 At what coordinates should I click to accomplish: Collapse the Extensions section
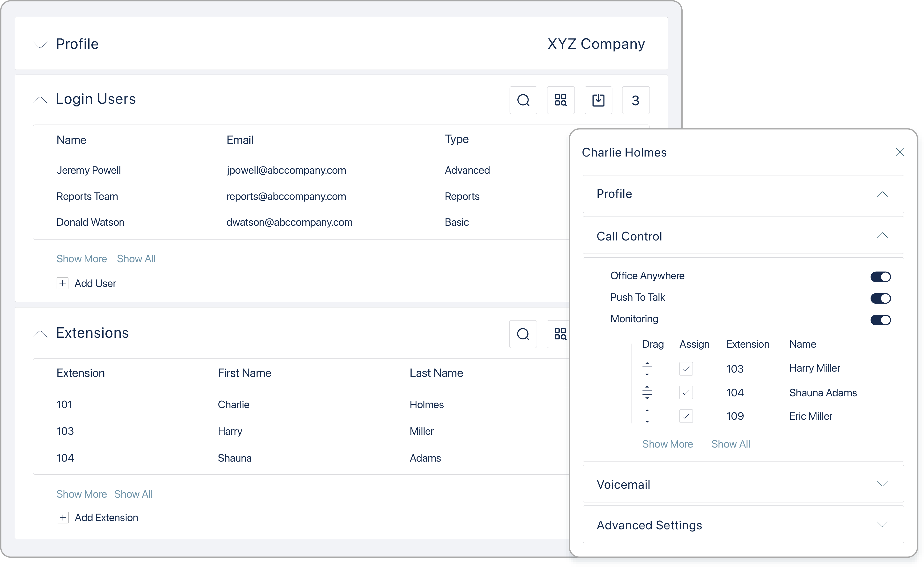tap(40, 334)
